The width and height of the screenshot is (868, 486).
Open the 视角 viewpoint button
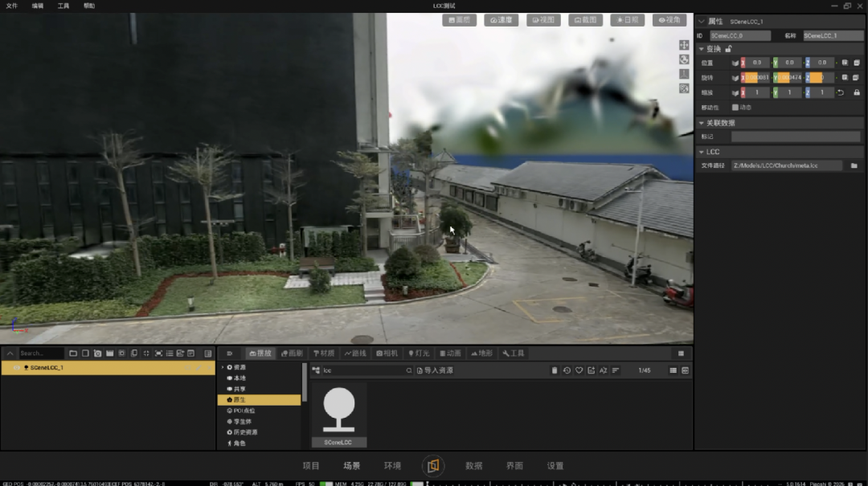(669, 20)
